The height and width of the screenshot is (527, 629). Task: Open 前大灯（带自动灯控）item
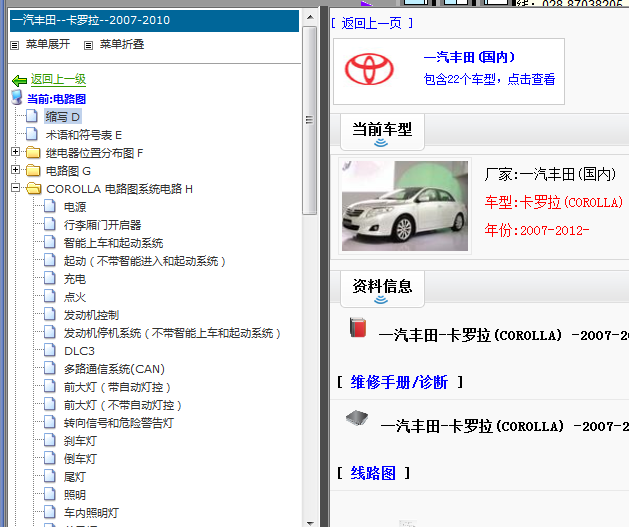point(118,387)
